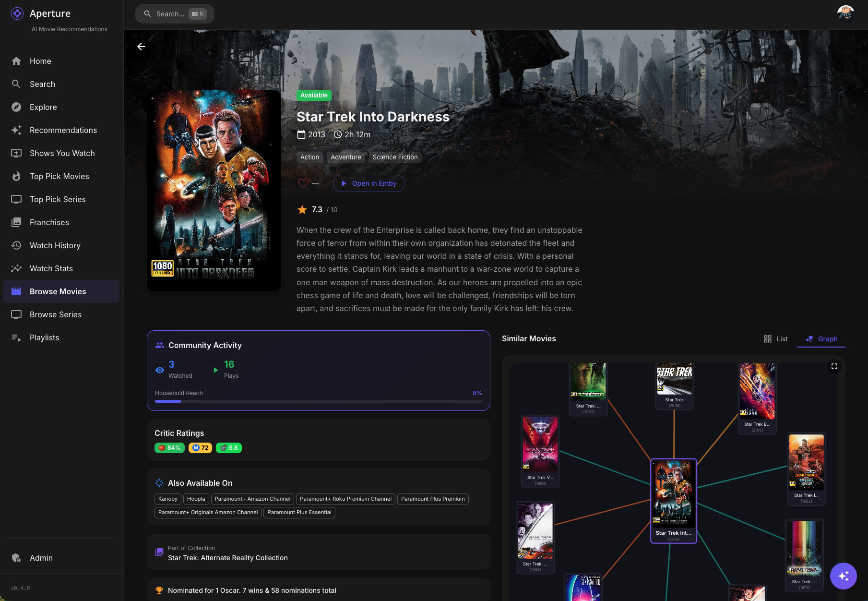Image resolution: width=868 pixels, height=601 pixels.
Task: Open Browse Series in the sidebar
Action: pyautogui.click(x=61, y=314)
